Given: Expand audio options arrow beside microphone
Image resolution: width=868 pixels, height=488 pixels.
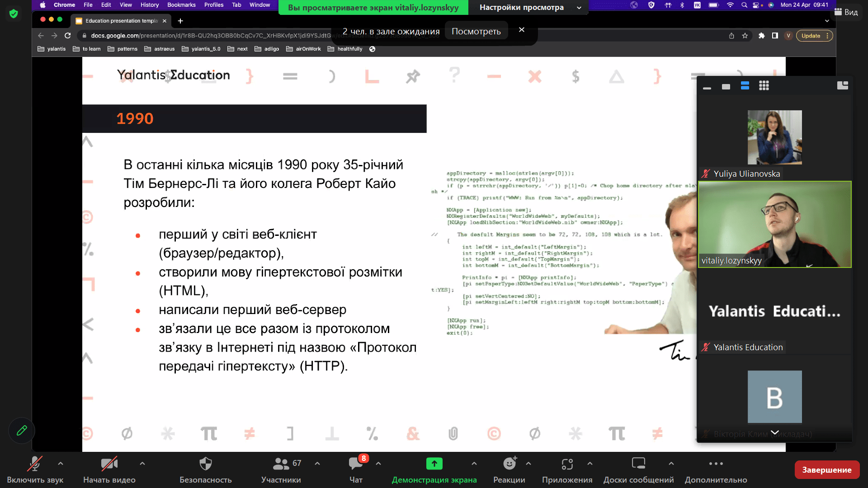Looking at the screenshot, I should tap(61, 464).
